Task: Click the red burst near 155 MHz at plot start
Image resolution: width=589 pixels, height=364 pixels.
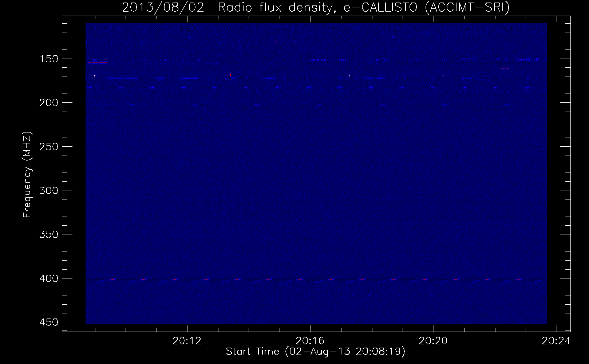Action: [98, 63]
